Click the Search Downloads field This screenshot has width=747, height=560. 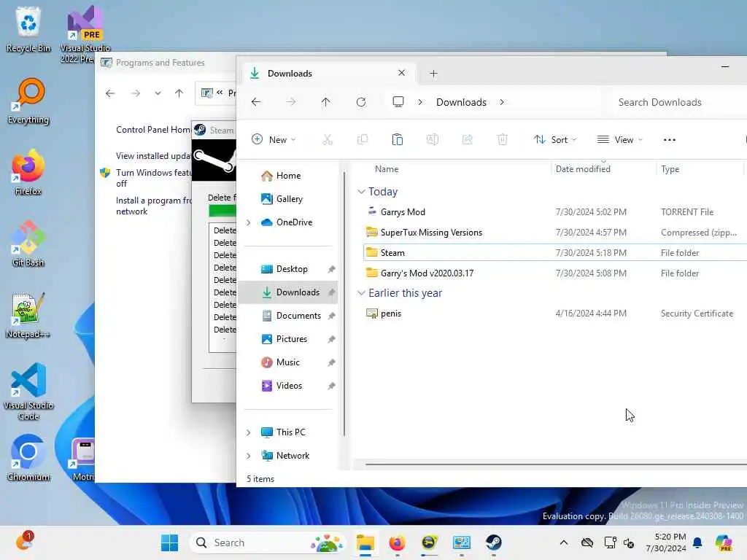(678, 102)
